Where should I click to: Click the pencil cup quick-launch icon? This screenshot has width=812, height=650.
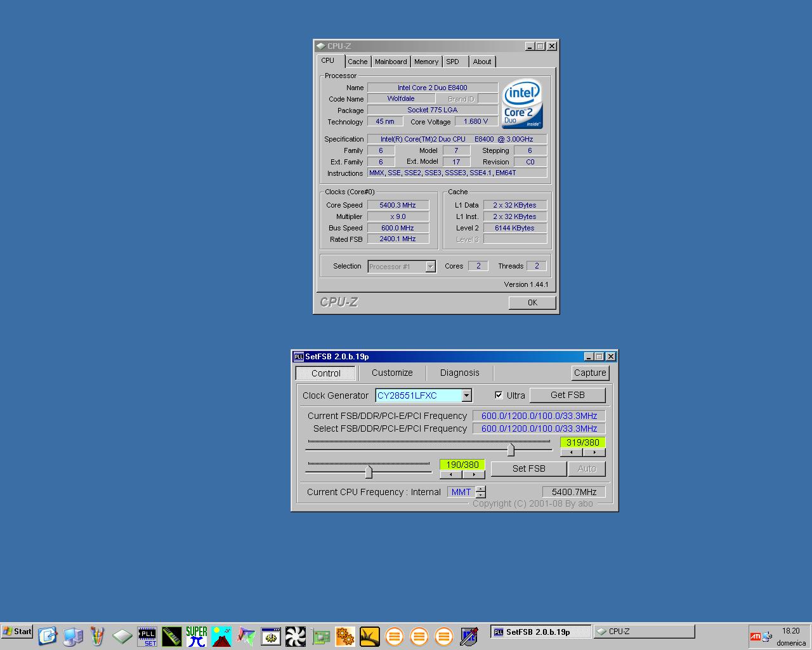[97, 636]
